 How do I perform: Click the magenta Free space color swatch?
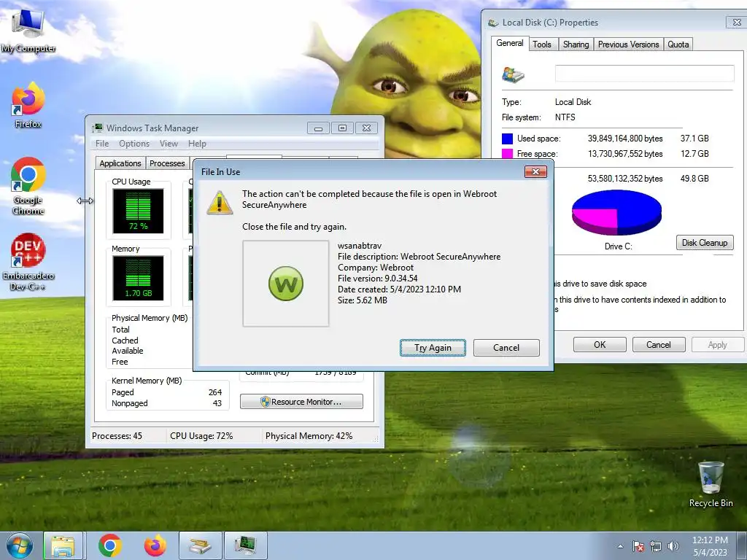point(508,153)
